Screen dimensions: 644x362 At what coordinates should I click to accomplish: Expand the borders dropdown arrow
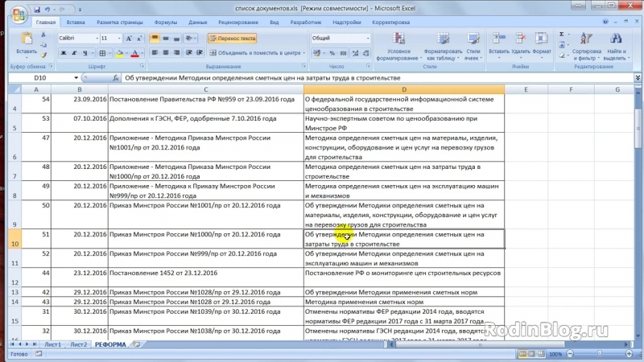[109, 53]
